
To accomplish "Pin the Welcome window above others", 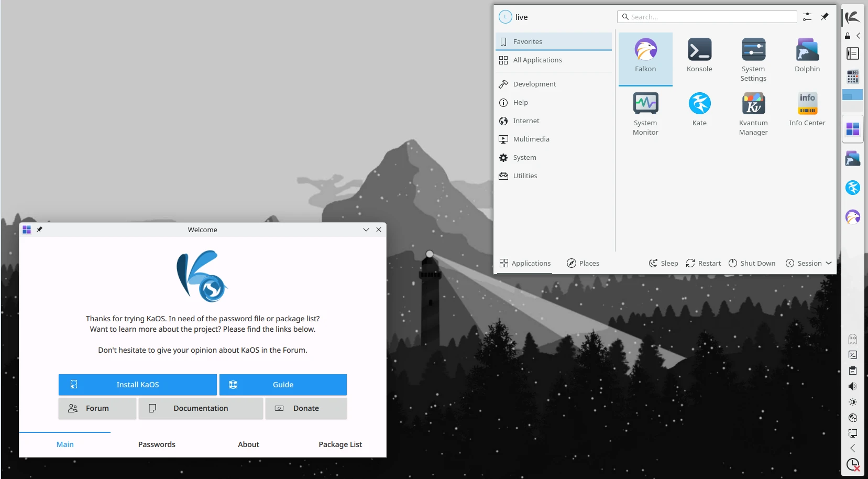I will coord(39,230).
